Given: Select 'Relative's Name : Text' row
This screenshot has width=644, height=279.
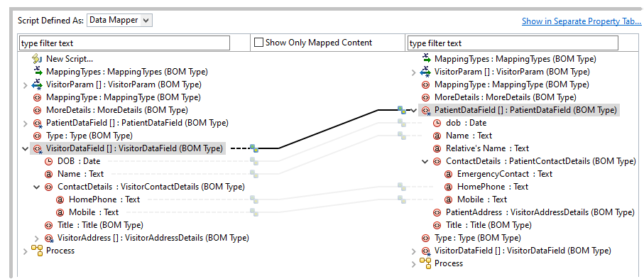Looking at the screenshot, I should (487, 148).
